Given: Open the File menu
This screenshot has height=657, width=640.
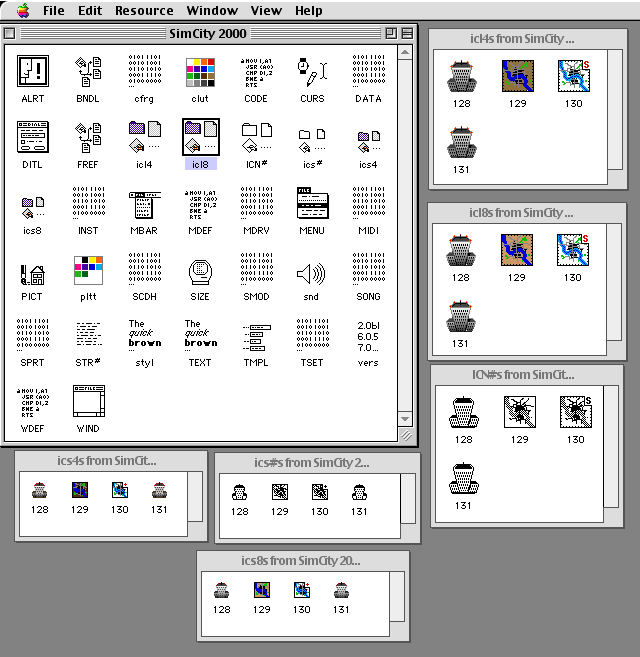Looking at the screenshot, I should 54,10.
